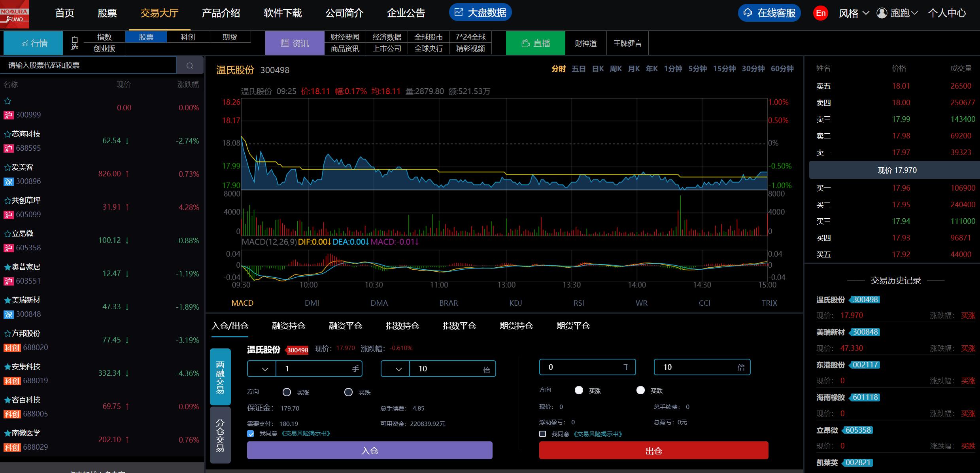Click the red 300498 tag in order form

(297, 350)
